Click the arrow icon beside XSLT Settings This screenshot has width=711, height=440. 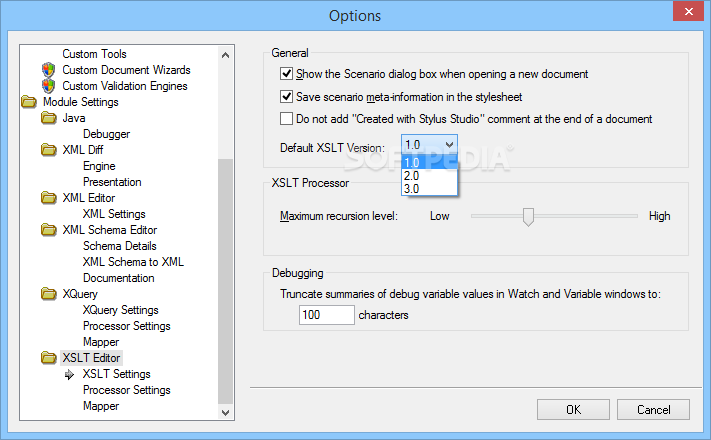point(69,374)
